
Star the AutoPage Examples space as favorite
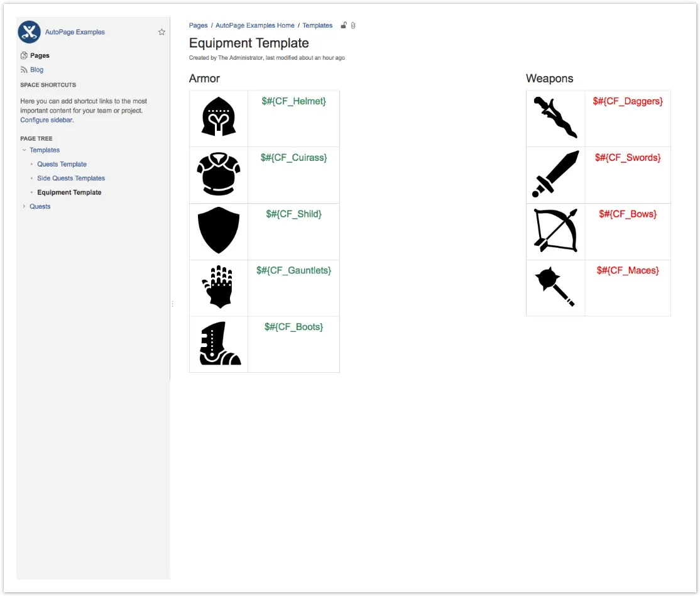coord(161,32)
